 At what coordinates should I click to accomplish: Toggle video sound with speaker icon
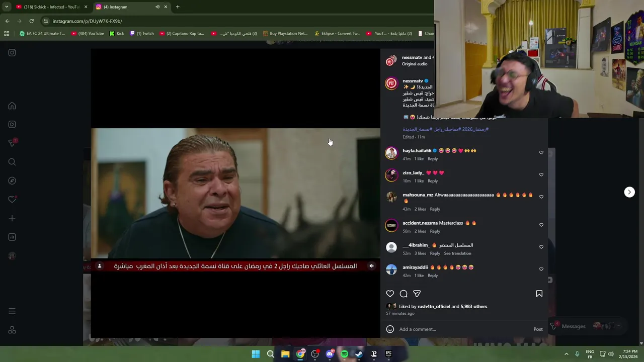point(371,266)
